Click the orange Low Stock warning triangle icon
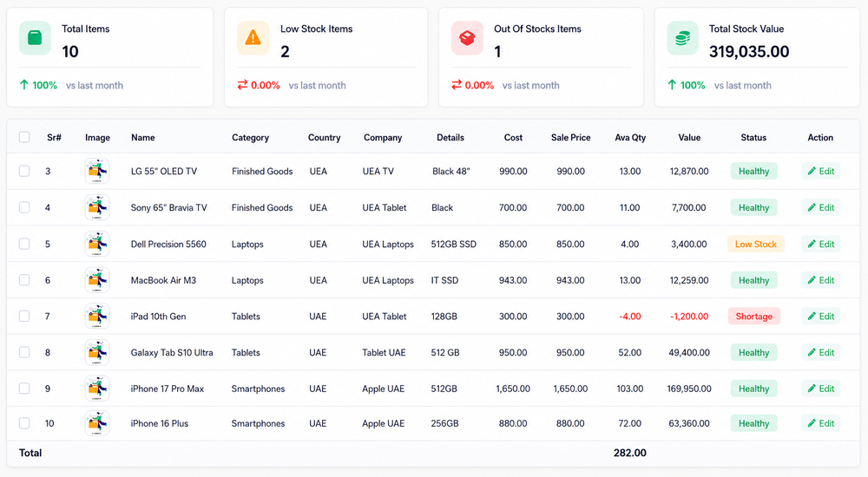The height and width of the screenshot is (477, 868). click(x=253, y=37)
